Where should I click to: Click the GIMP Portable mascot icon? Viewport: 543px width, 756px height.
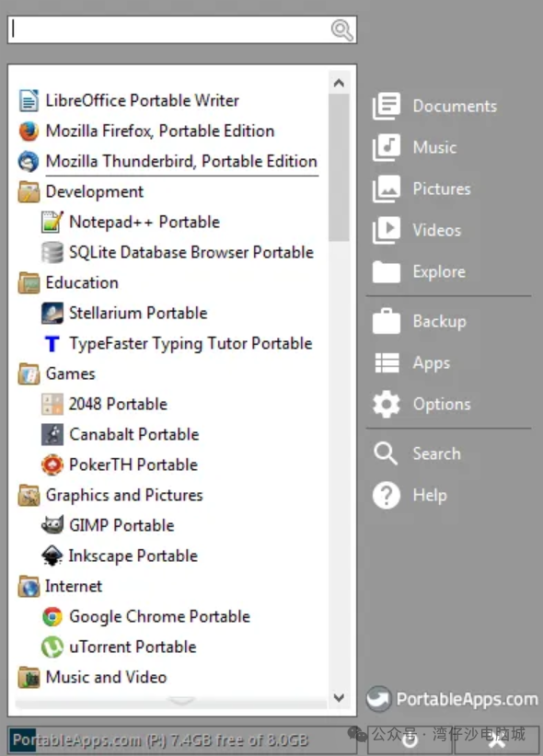click(x=52, y=525)
